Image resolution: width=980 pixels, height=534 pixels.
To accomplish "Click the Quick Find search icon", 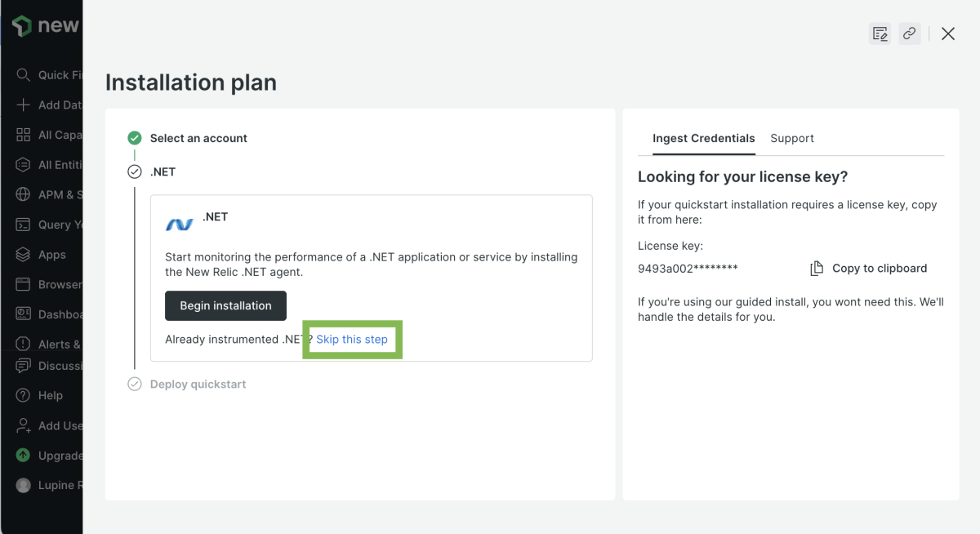I will 23,75.
